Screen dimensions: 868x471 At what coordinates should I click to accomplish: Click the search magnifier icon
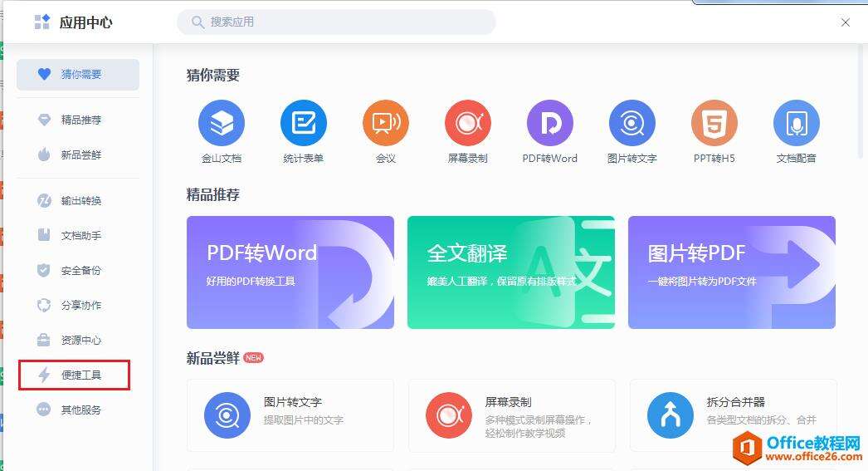coord(197,22)
